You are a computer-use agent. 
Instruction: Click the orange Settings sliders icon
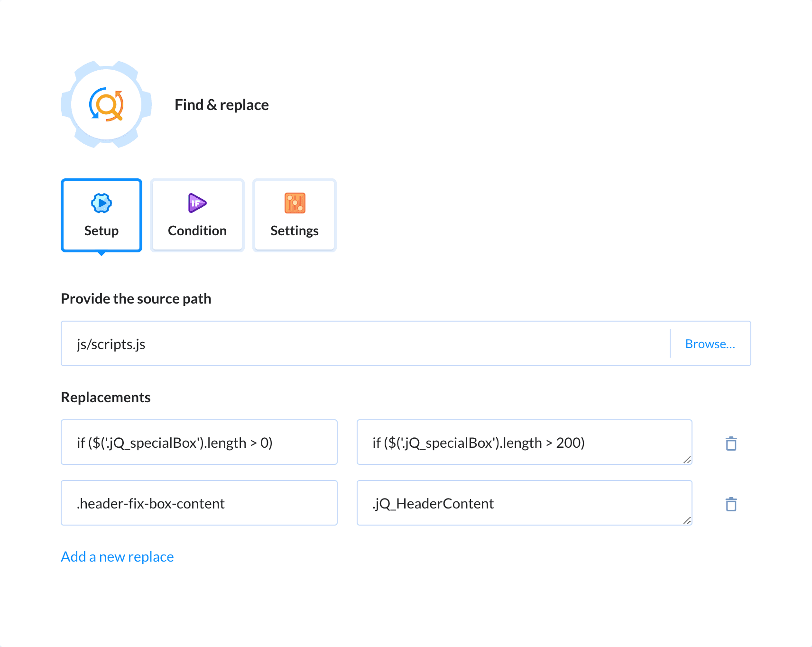click(294, 203)
